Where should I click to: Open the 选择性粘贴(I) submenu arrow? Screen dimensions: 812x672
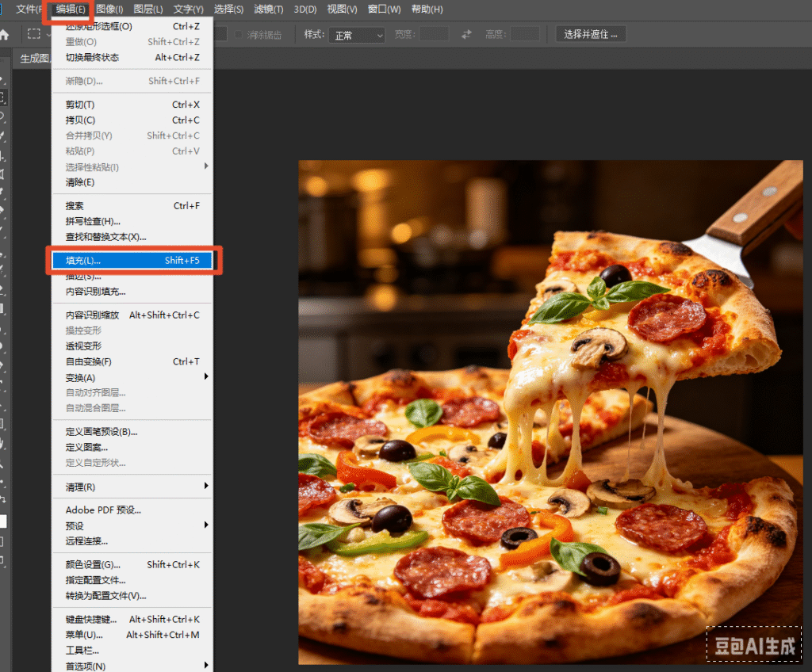click(206, 166)
